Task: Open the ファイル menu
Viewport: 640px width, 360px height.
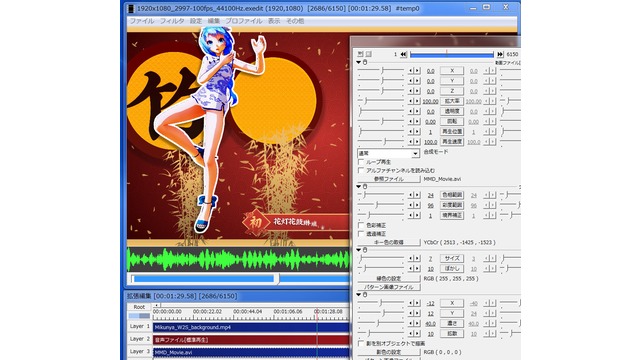Action: click(141, 21)
